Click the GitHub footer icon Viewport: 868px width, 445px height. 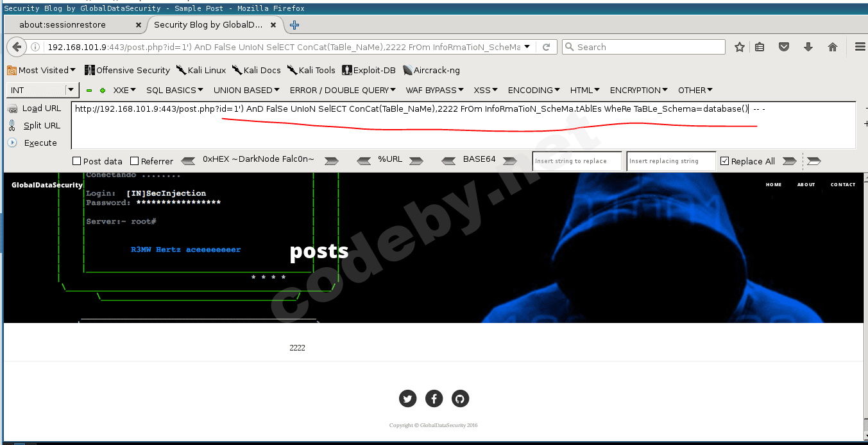(461, 399)
